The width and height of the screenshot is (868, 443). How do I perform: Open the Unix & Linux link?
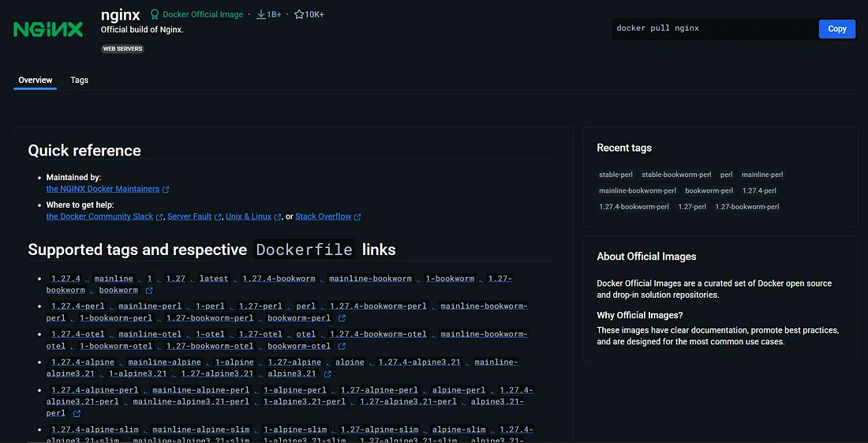click(249, 216)
